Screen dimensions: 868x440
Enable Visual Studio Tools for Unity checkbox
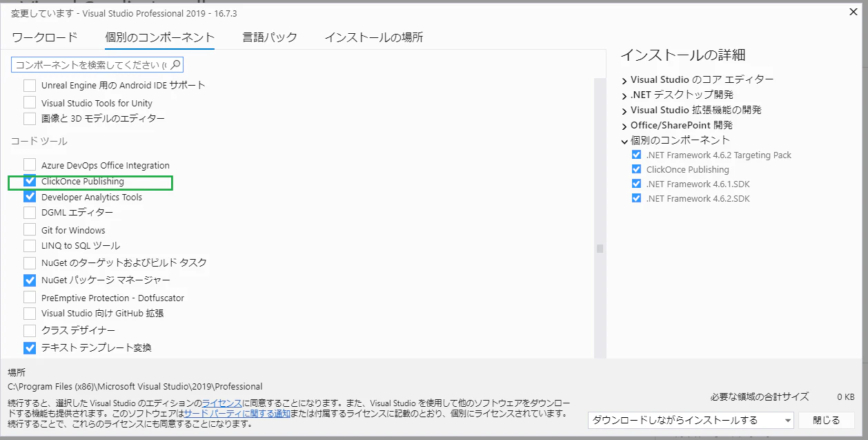pos(30,103)
